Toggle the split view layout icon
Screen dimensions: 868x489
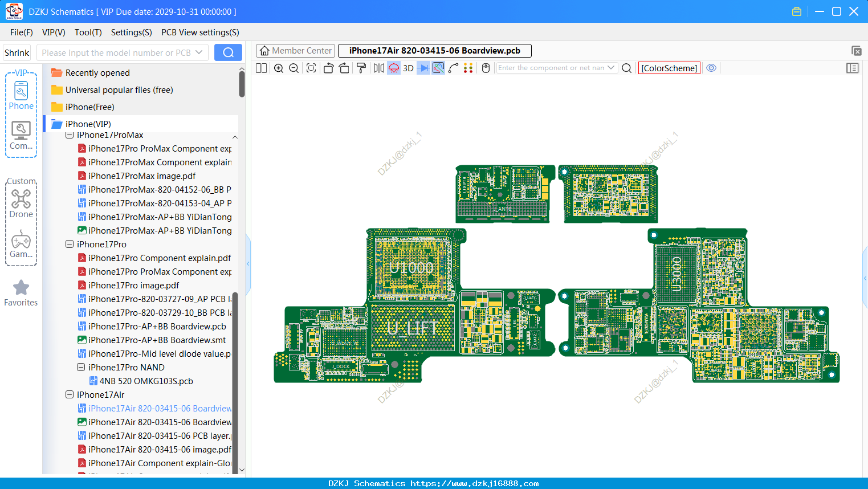[261, 68]
